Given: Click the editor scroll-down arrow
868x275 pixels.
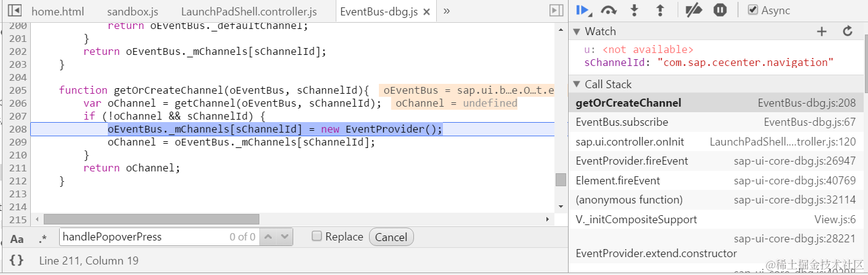Looking at the screenshot, I should click(x=561, y=206).
